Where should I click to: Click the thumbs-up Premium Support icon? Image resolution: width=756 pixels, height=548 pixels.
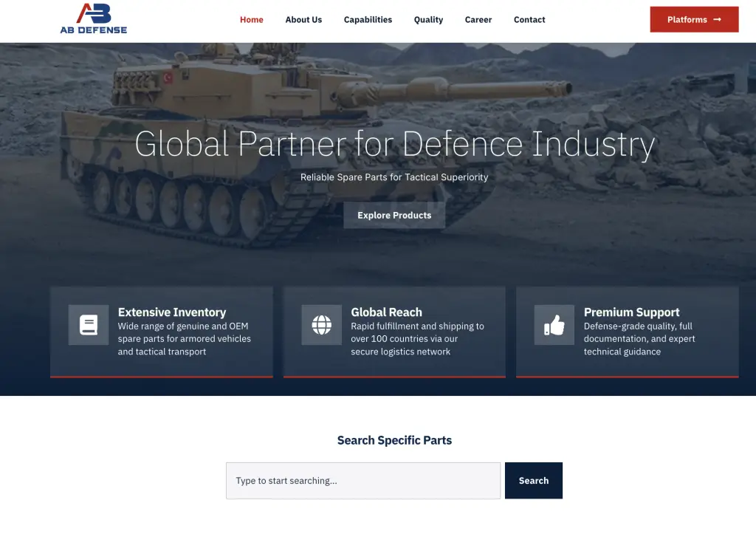(554, 325)
